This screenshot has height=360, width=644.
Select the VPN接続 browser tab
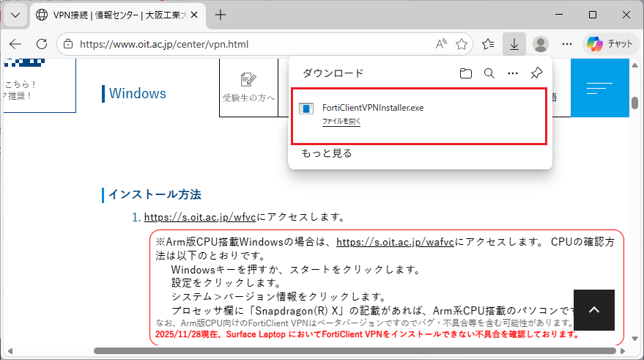click(110, 15)
